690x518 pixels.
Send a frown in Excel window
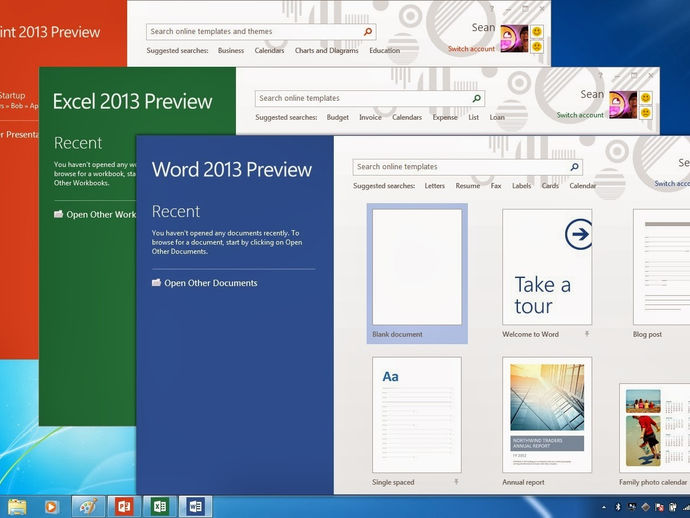click(646, 113)
